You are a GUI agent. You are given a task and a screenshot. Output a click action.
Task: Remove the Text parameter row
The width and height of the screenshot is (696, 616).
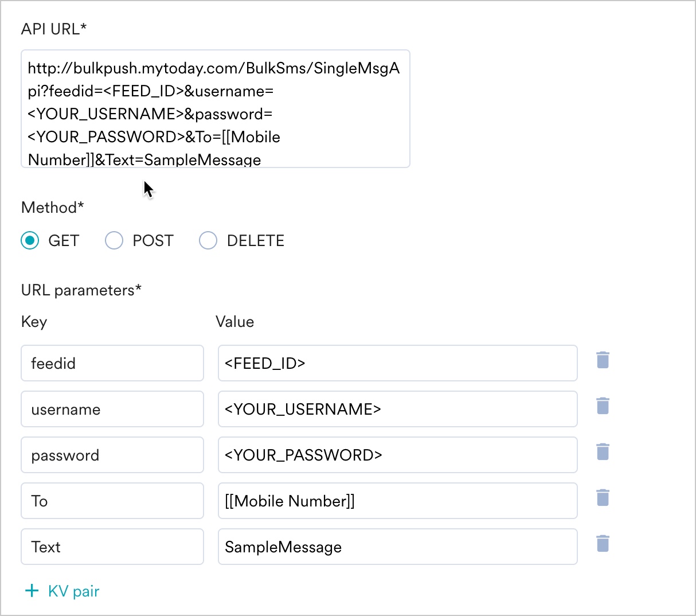603,544
